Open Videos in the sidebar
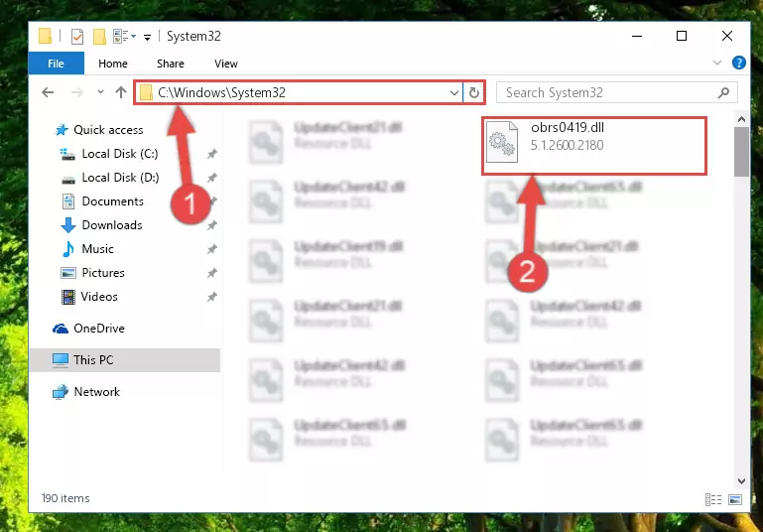The image size is (763, 532). pos(89,297)
